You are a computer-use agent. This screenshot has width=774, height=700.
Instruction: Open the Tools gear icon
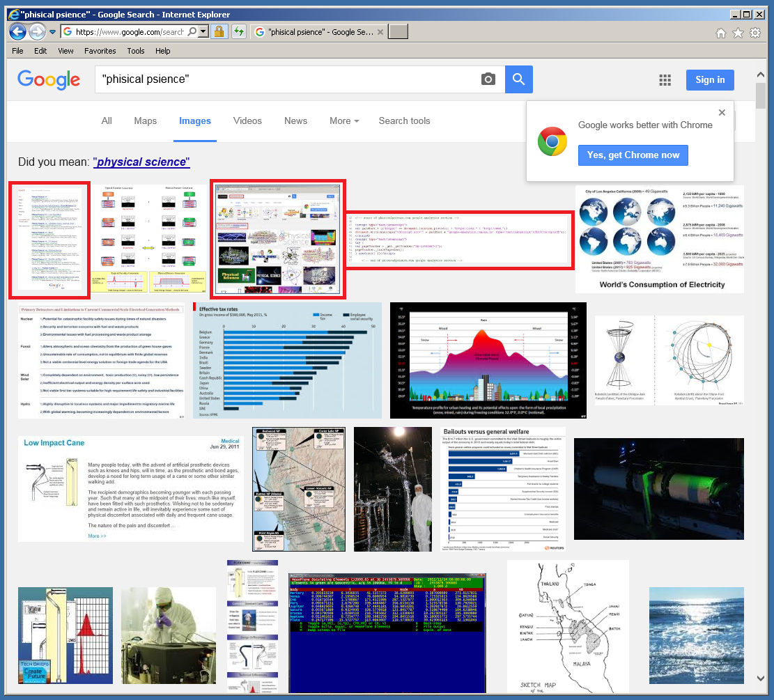point(755,33)
